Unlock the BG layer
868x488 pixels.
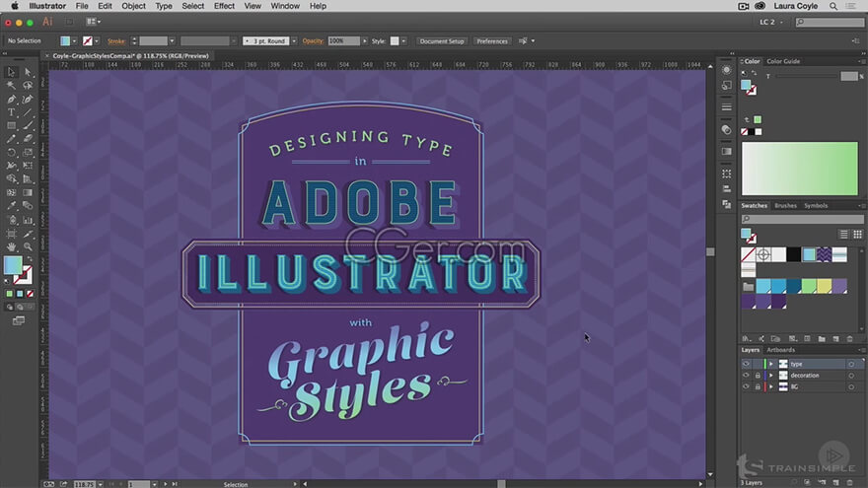(x=758, y=387)
